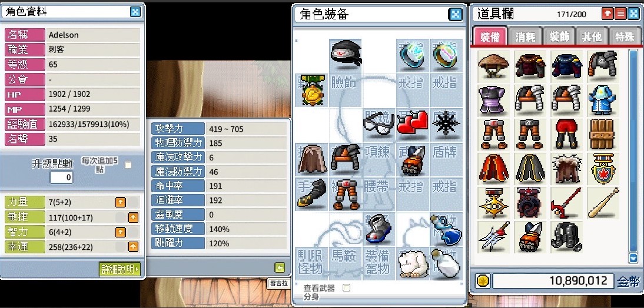Switch to the 消耗 inventory tab
Viewport: 644px width, 308px height.
tap(525, 37)
